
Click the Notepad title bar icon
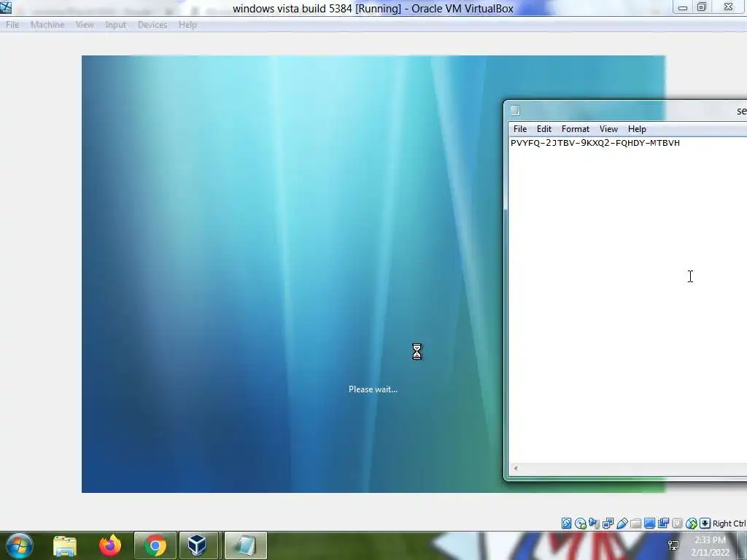pos(515,111)
